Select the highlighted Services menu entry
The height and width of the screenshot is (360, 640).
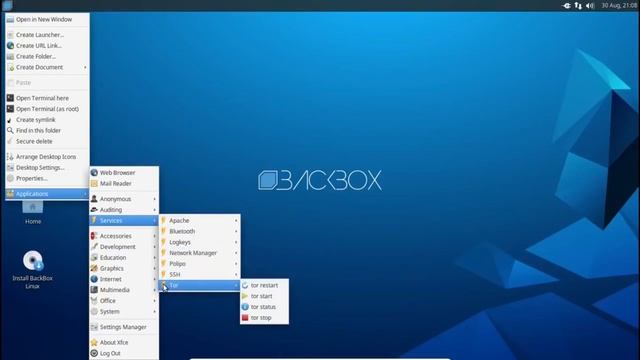(x=124, y=220)
